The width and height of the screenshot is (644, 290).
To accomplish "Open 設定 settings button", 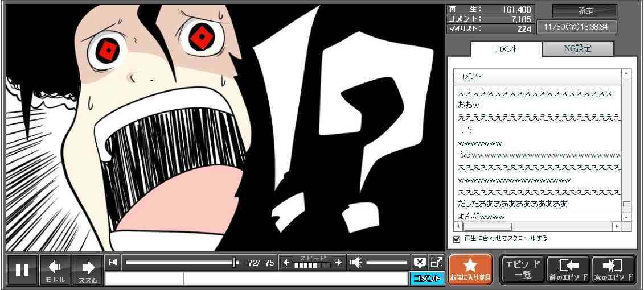I will (x=585, y=11).
